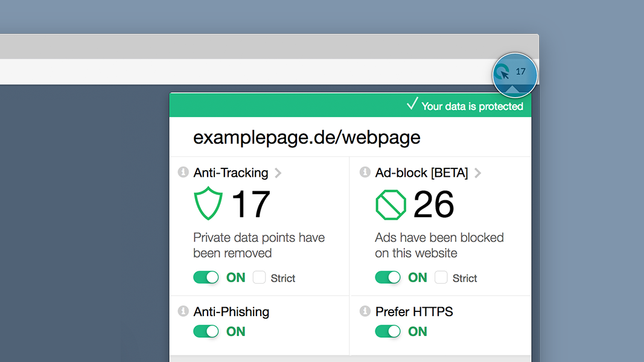Enable Strict mode for Ad-block

[x=441, y=278]
